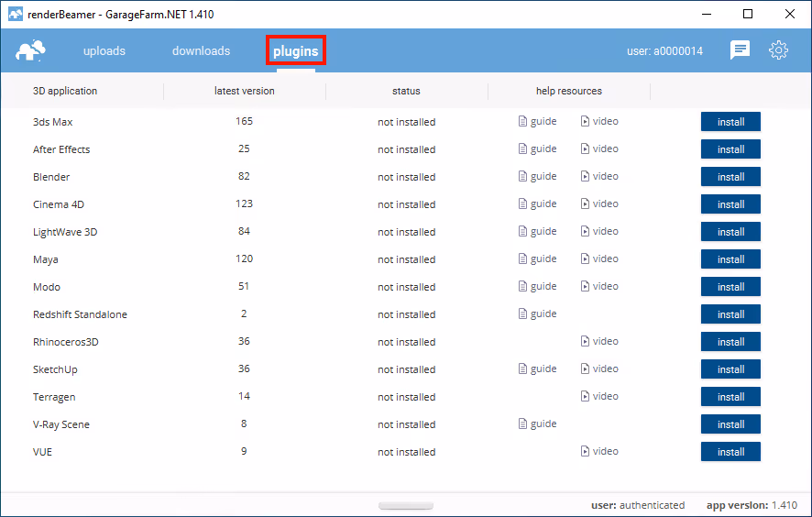
Task: Click the 'latest version' column header
Action: 245,91
